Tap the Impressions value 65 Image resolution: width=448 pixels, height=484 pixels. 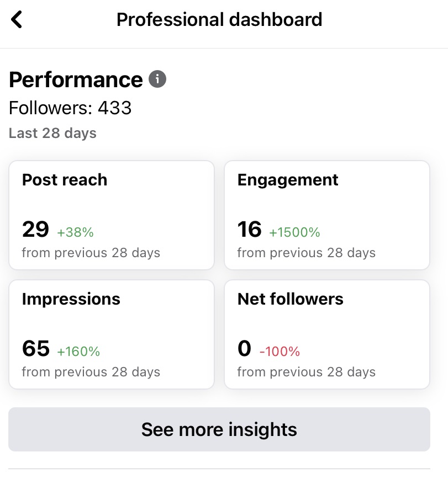click(x=35, y=349)
